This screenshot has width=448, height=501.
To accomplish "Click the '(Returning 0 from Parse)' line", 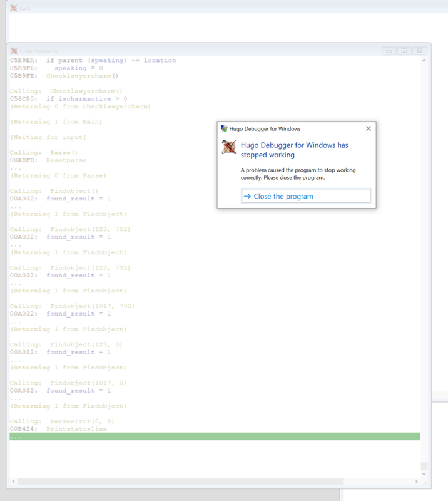I will point(58,175).
